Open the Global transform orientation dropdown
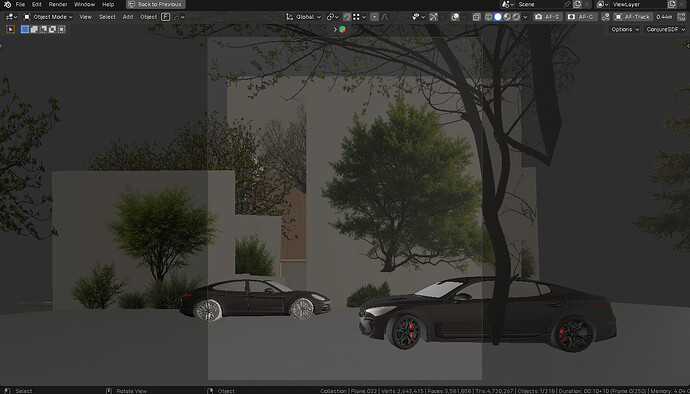 point(303,17)
